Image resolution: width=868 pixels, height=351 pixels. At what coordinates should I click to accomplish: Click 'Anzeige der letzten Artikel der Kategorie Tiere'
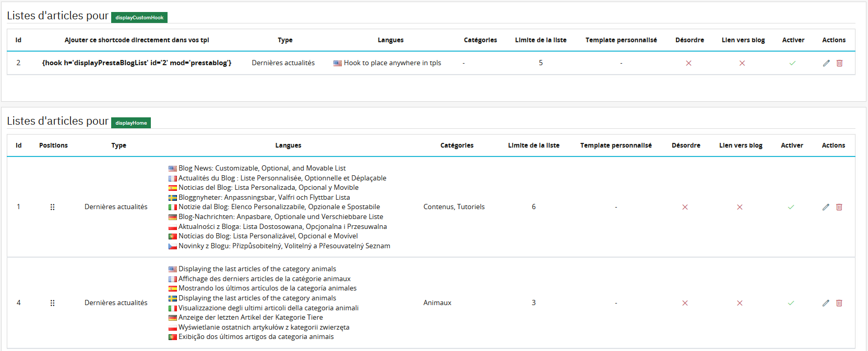click(251, 317)
